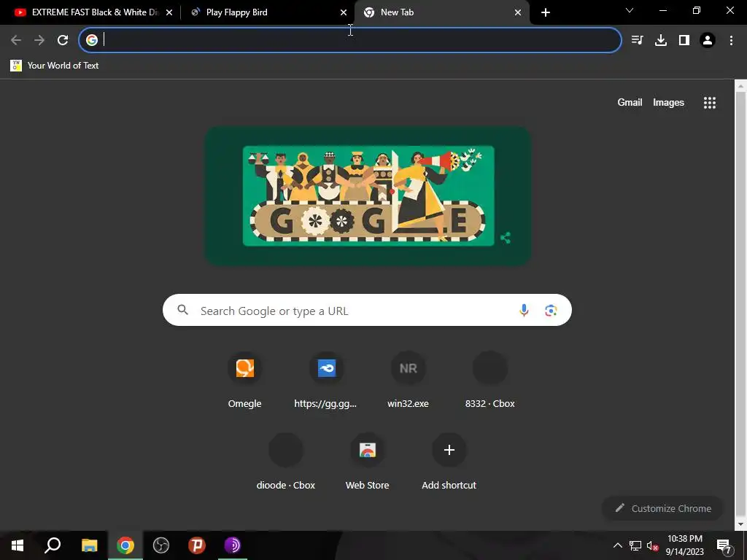Image resolution: width=747 pixels, height=560 pixels.
Task: Open the dioode · Cbox shortcut
Action: tap(286, 462)
